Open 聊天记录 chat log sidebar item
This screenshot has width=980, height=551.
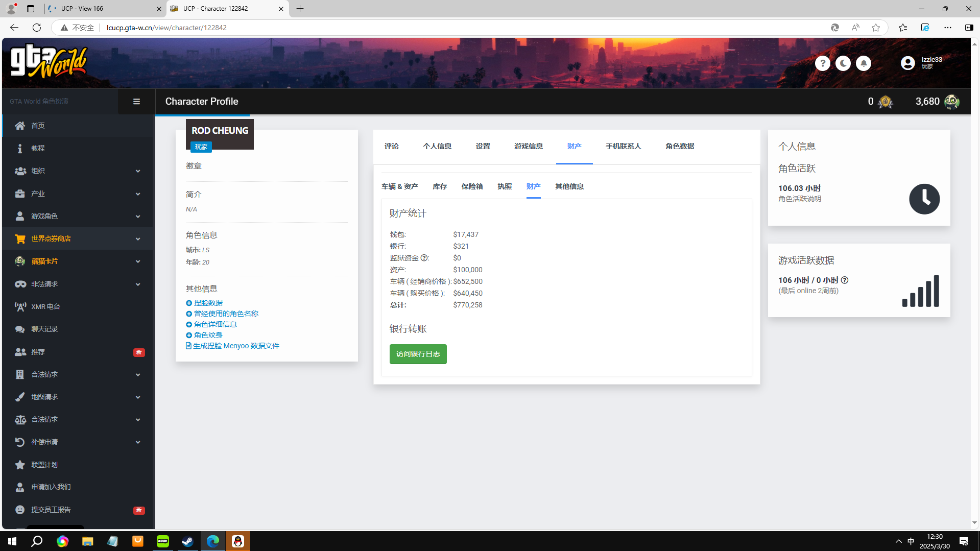coord(78,329)
